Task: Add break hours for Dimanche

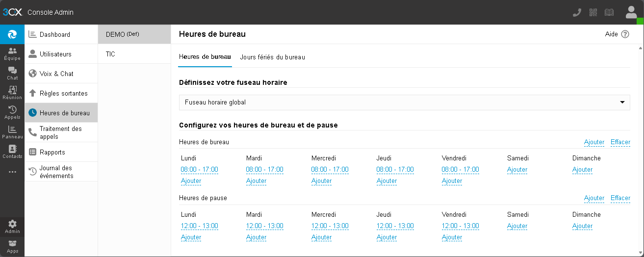Action: 583,226
